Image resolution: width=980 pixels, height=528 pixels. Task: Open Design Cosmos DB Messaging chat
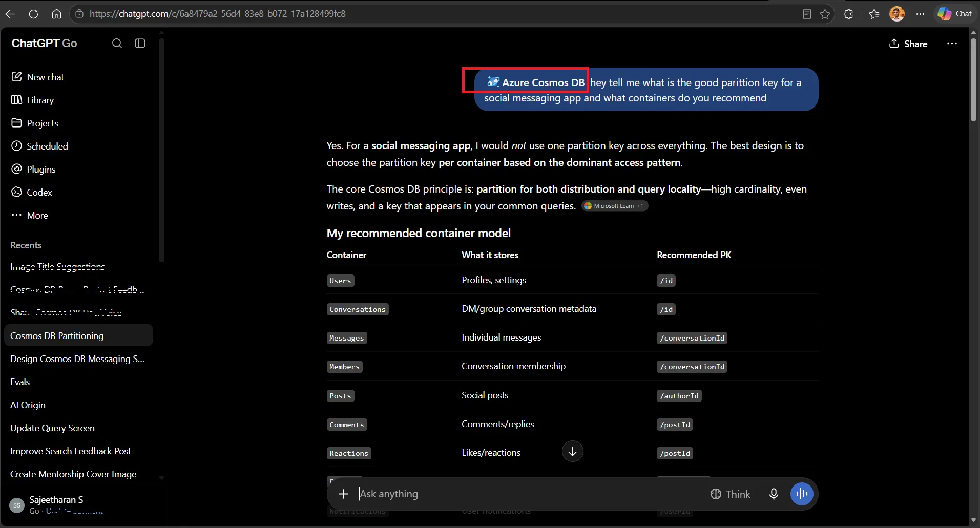pos(78,358)
